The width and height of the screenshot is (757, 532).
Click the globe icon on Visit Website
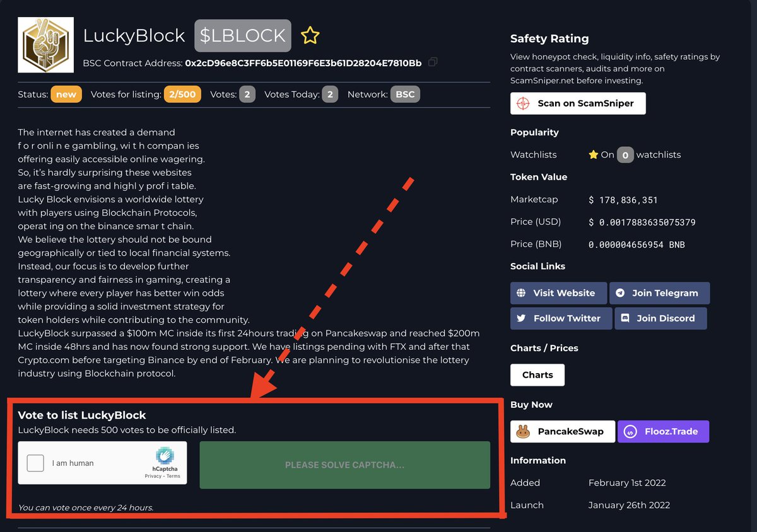pyautogui.click(x=521, y=293)
